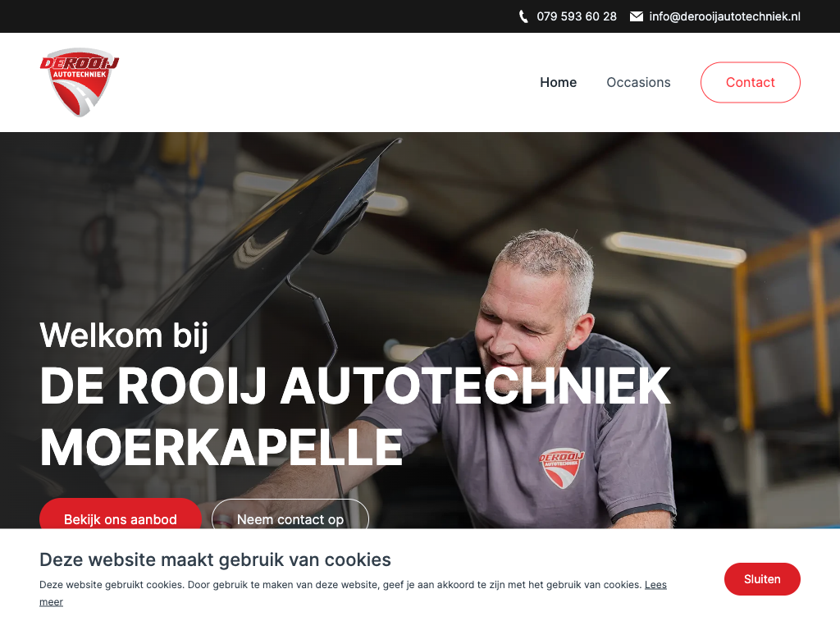
Task: Open the Lees meer cookie link
Action: [x=655, y=585]
